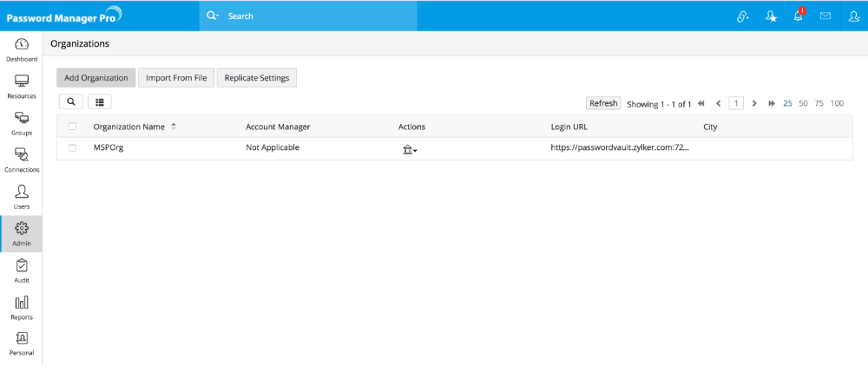Open the column chooser list icon

[x=100, y=101]
